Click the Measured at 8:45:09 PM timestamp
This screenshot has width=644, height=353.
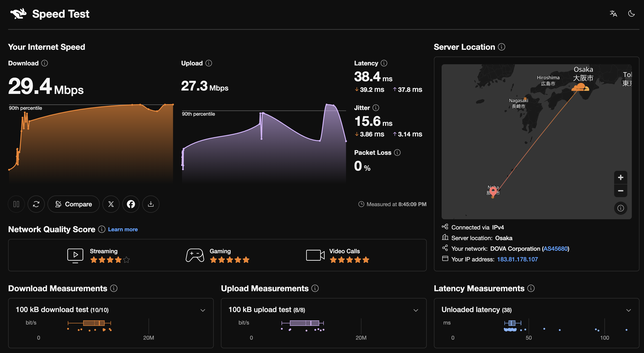[393, 204]
